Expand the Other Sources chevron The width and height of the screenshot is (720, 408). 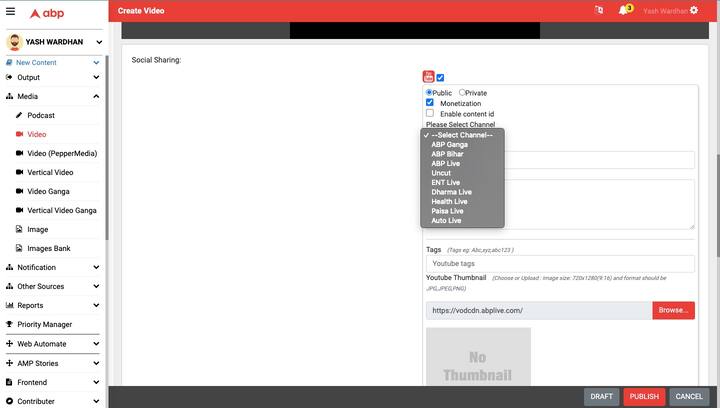[x=96, y=286]
